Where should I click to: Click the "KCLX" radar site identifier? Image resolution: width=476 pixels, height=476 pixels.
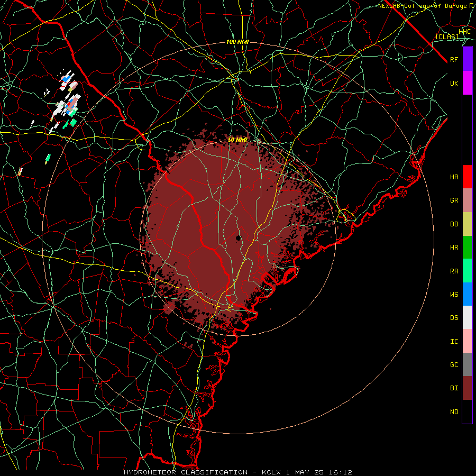(x=271, y=472)
